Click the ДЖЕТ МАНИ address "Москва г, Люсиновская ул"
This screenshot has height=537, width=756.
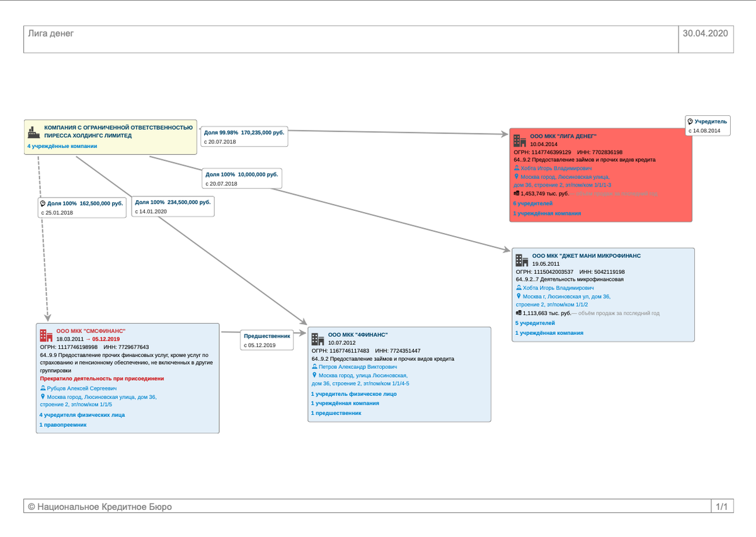tap(563, 300)
